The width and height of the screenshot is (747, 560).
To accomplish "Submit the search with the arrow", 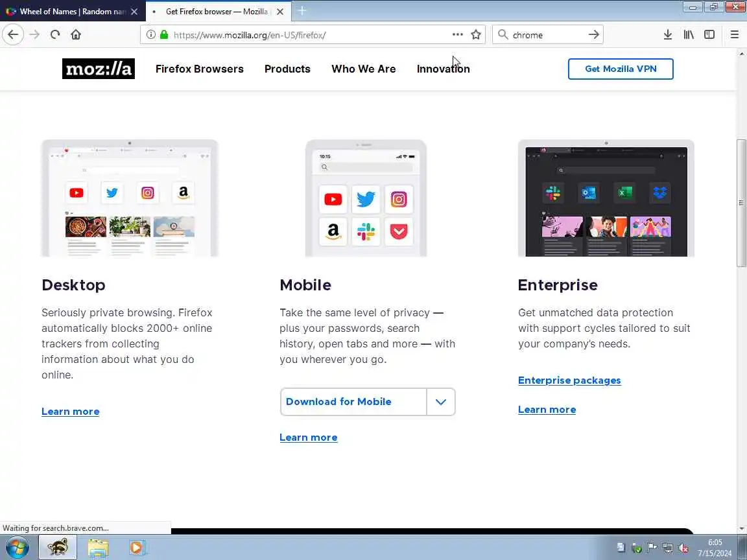I will 593,35.
